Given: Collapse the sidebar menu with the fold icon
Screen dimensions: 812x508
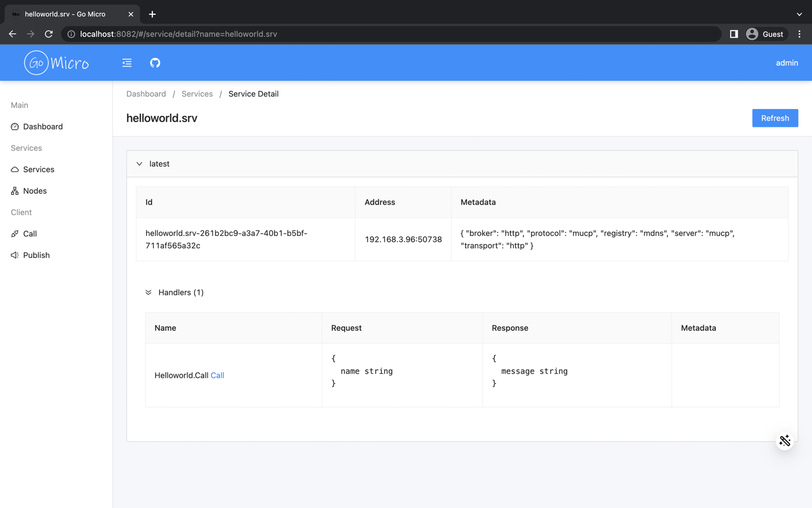Looking at the screenshot, I should (127, 63).
